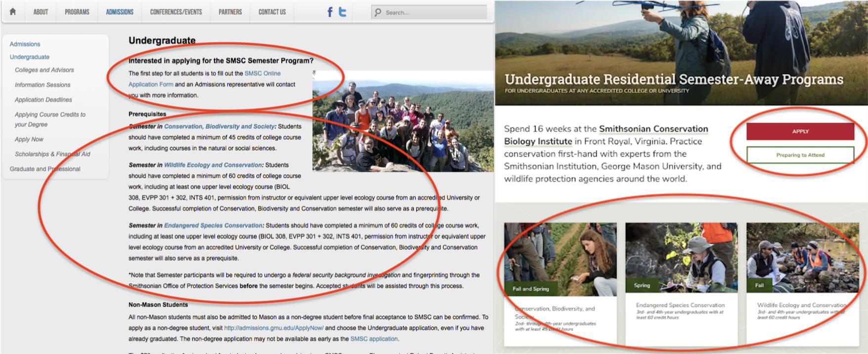Open Graduate and Professional sidebar link
The height and width of the screenshot is (354, 868).
(45, 169)
